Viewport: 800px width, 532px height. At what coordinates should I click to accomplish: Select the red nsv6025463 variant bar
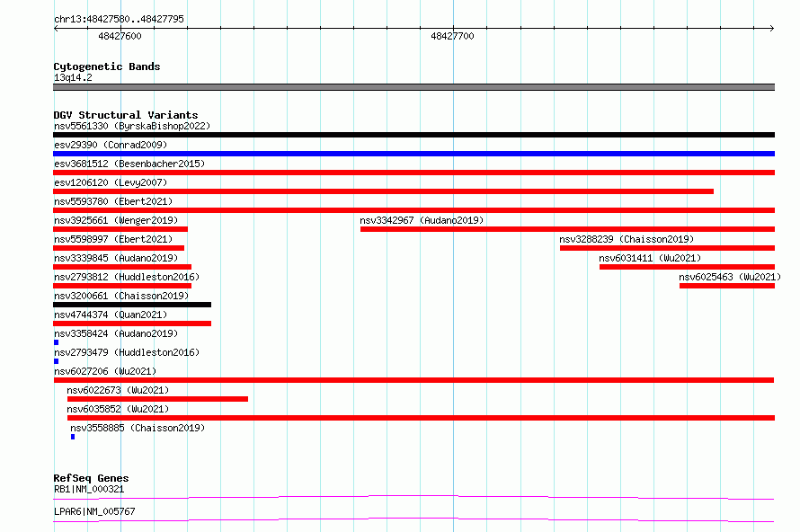tap(727, 286)
